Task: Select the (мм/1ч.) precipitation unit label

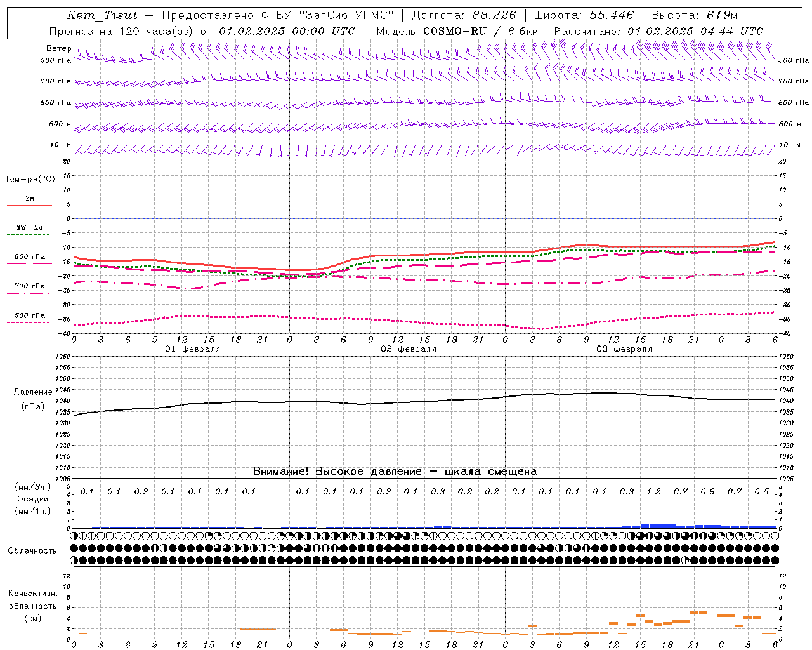Action: [x=33, y=511]
